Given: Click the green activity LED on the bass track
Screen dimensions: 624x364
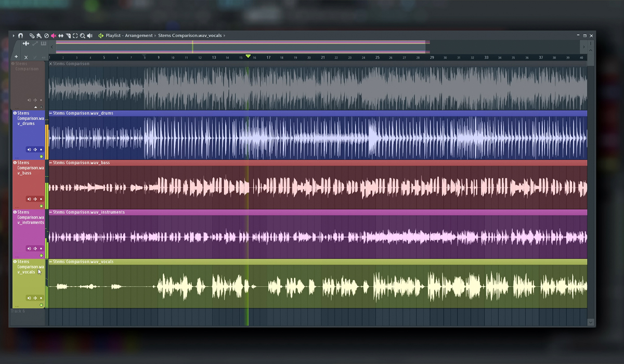Looking at the screenshot, I should pos(41,205).
